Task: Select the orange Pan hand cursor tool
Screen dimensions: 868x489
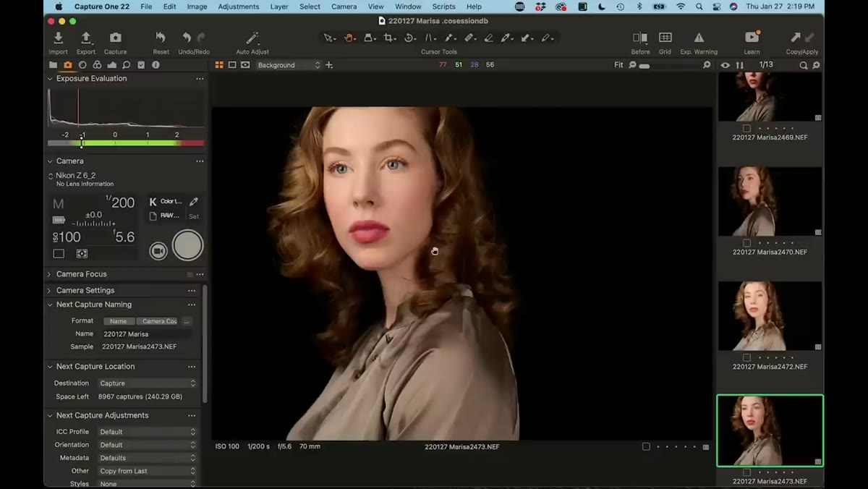Action: 349,38
